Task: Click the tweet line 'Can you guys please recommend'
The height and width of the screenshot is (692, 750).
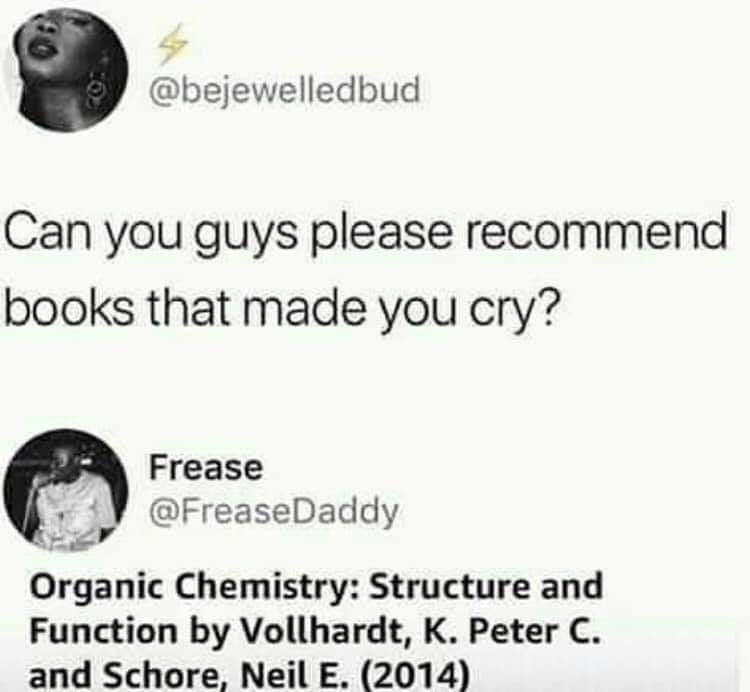Action: [366, 233]
